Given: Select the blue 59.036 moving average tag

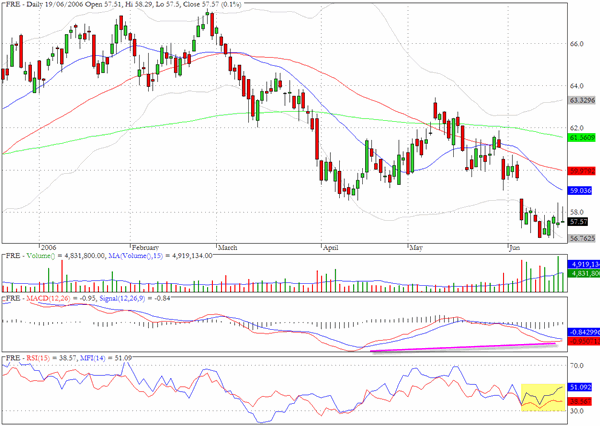Looking at the screenshot, I should click(580, 191).
